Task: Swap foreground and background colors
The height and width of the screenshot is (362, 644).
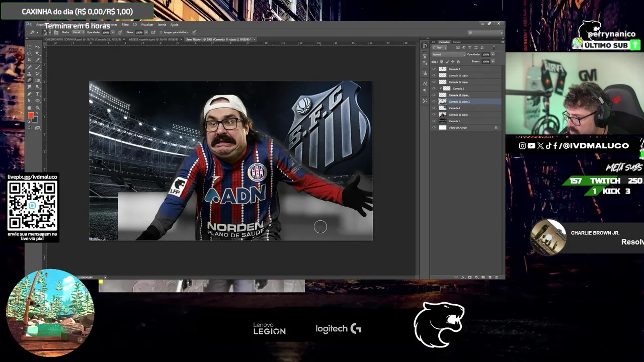Action: coord(37,113)
